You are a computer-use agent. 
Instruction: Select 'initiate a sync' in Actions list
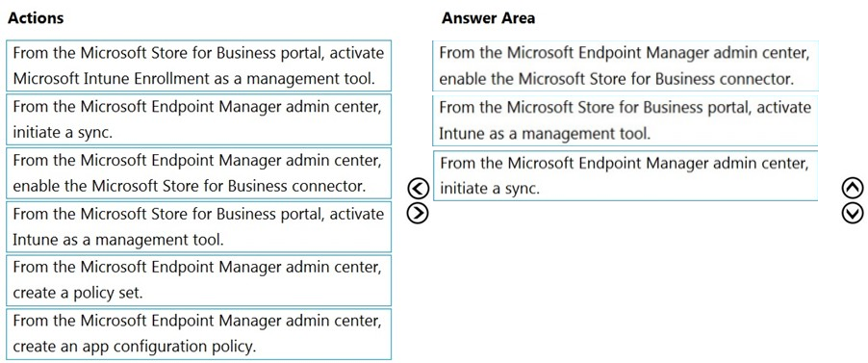tap(199, 119)
